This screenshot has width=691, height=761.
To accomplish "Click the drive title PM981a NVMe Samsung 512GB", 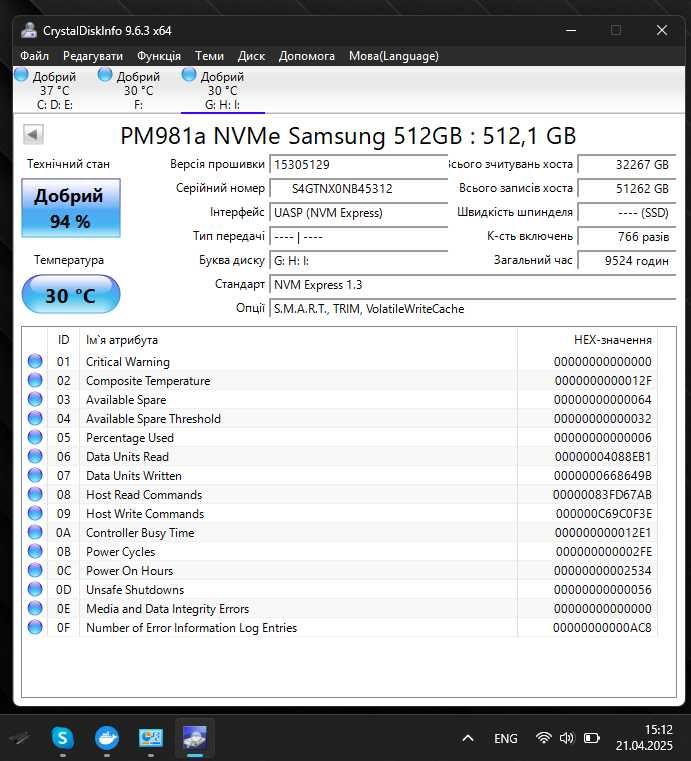I will click(x=348, y=135).
